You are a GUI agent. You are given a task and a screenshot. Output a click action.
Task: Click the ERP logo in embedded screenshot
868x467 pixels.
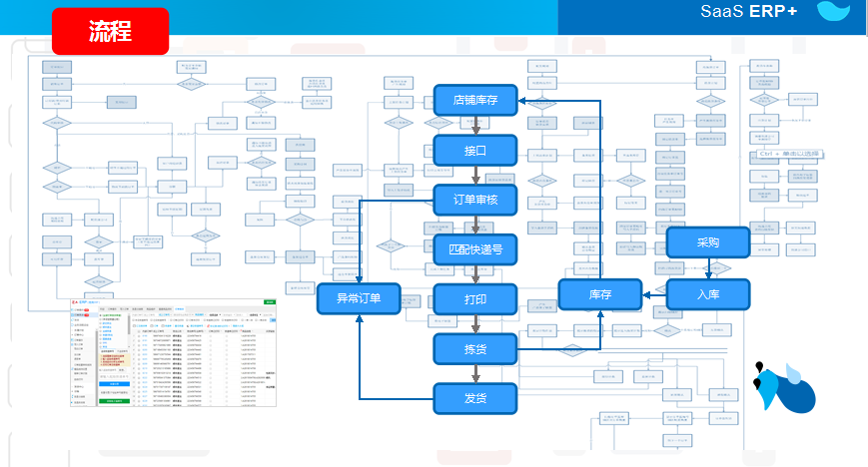(x=77, y=301)
